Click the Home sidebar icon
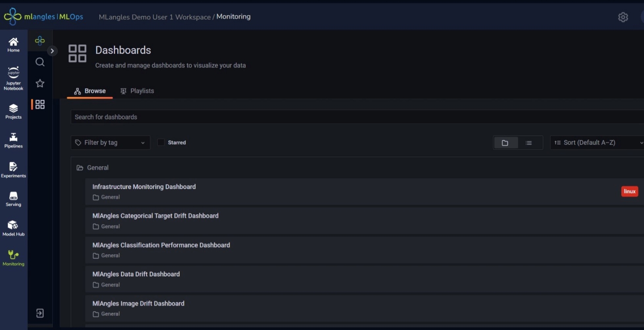 [x=13, y=45]
